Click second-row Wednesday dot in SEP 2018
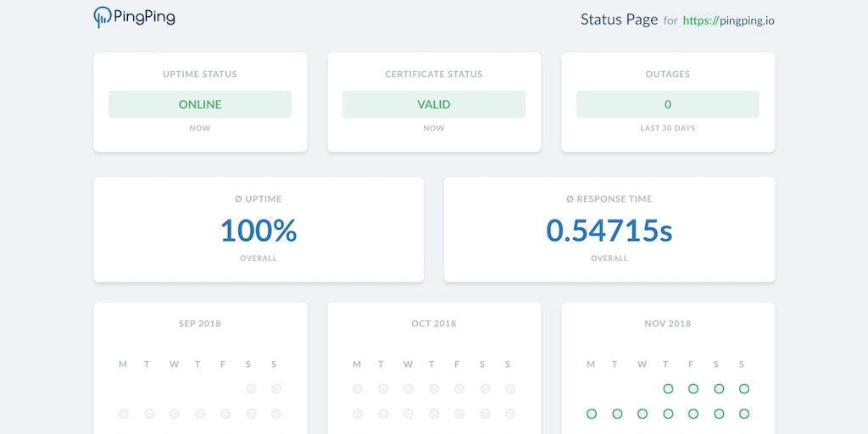This screenshot has height=434, width=868. point(175,414)
